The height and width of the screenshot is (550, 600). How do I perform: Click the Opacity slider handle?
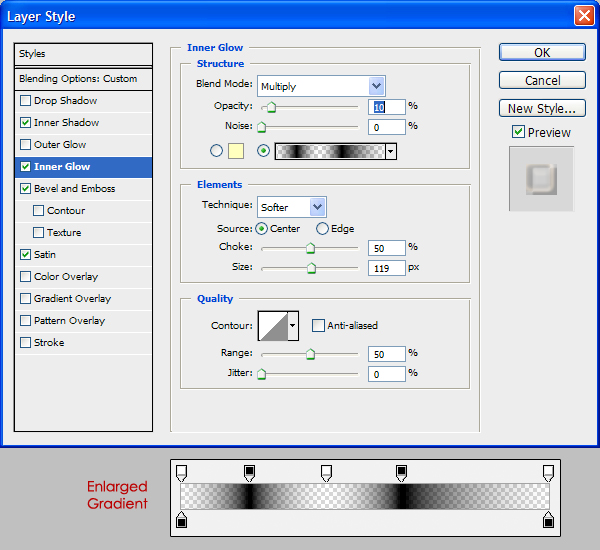click(271, 107)
